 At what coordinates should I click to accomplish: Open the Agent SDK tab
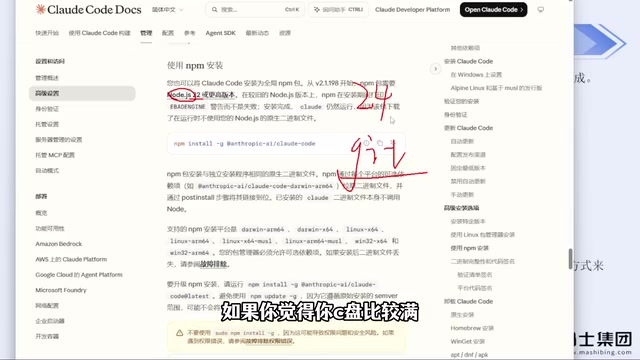[x=220, y=33]
